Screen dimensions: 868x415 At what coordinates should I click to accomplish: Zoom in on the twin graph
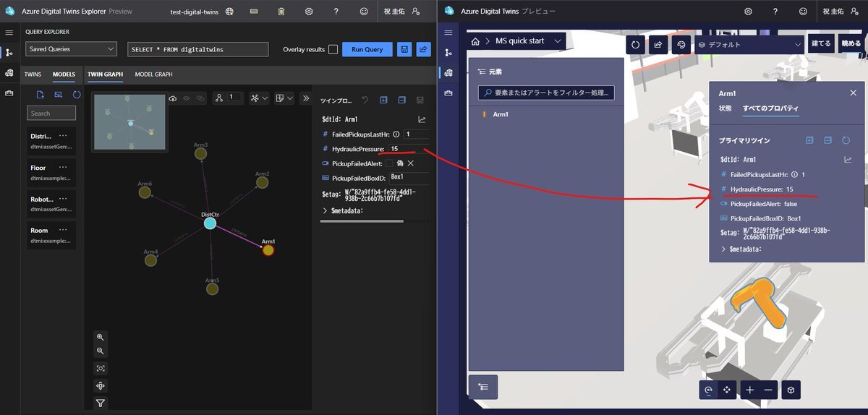(101, 337)
